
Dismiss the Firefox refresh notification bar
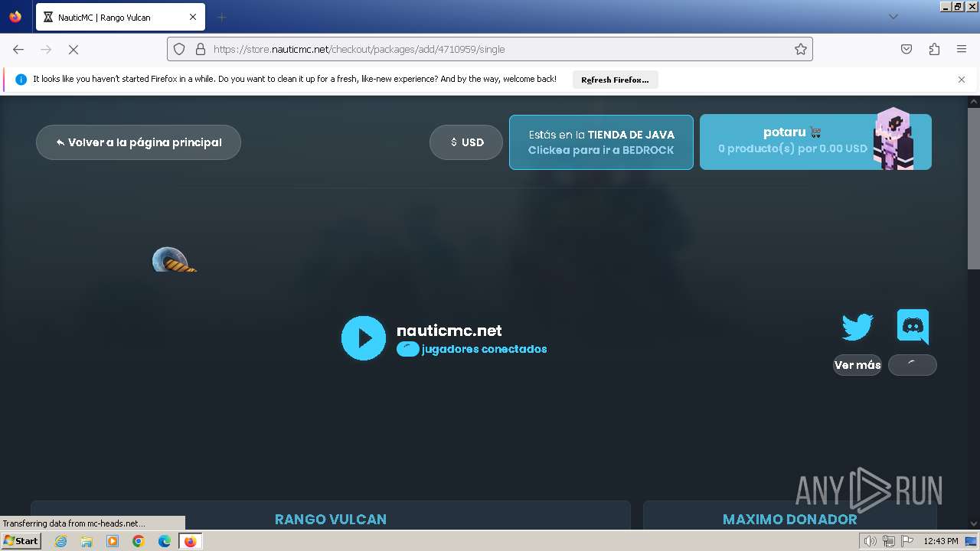(962, 80)
